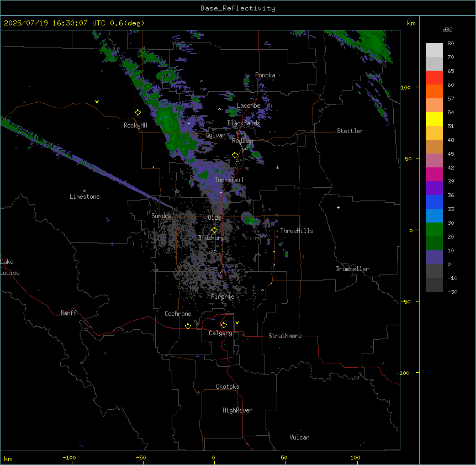Click the Lacombe town label
Image resolution: width=476 pixels, height=465 pixels.
click(248, 105)
